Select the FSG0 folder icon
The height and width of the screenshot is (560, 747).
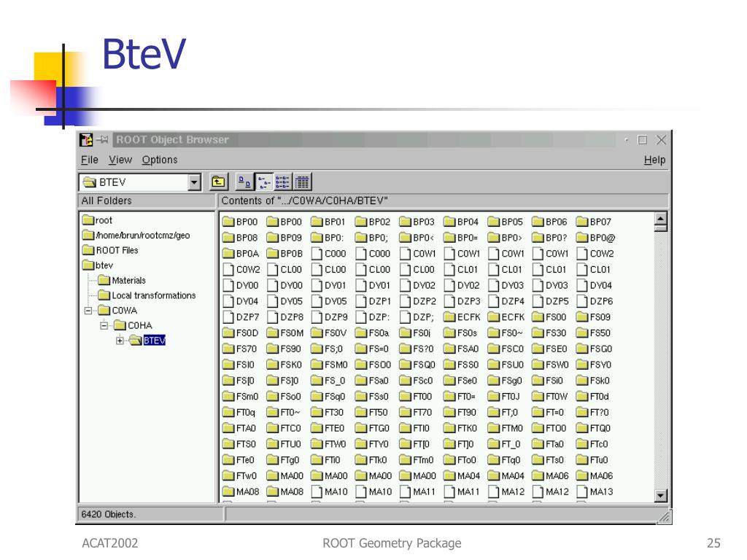(x=582, y=349)
